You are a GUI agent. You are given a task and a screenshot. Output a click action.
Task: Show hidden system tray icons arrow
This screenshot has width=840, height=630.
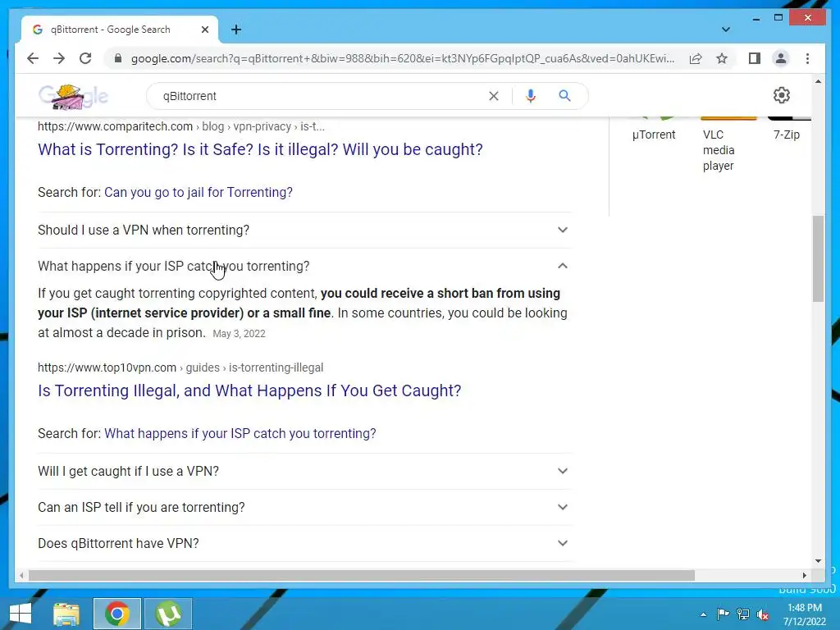pyautogui.click(x=703, y=614)
